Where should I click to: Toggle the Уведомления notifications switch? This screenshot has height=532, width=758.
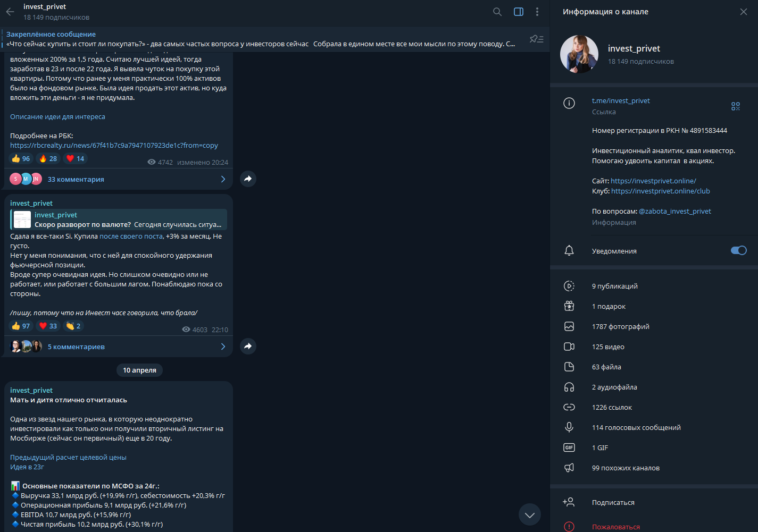coord(739,250)
